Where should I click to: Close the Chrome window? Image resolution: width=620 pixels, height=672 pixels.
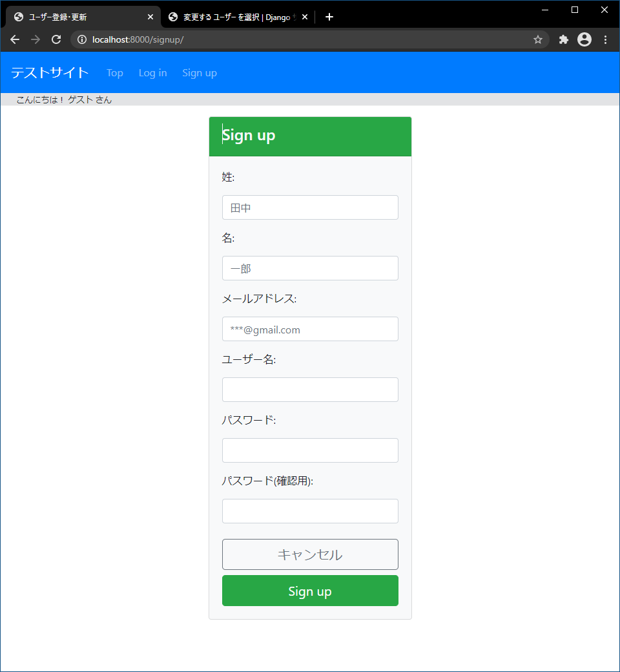click(x=604, y=10)
